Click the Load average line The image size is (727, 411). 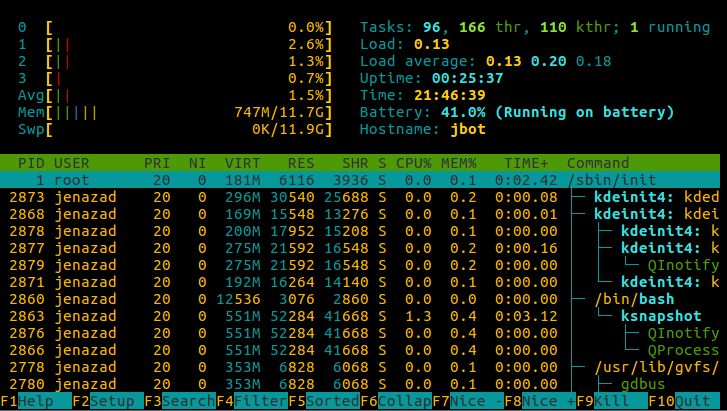pyautogui.click(x=485, y=61)
